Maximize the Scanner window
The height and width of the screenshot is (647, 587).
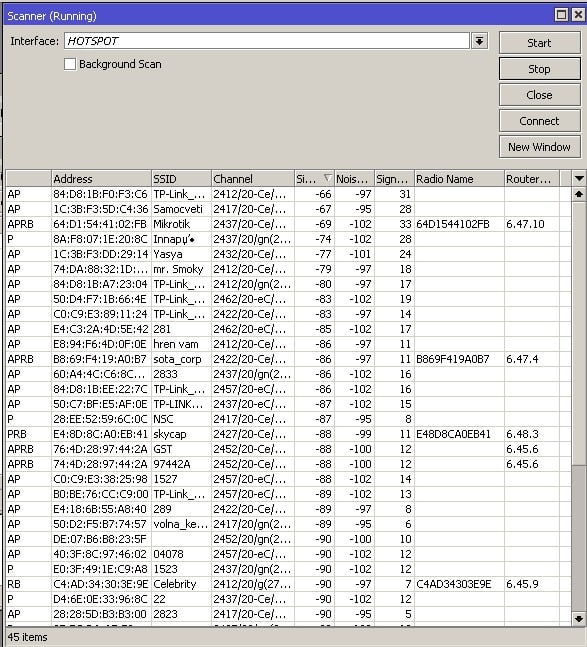561,15
